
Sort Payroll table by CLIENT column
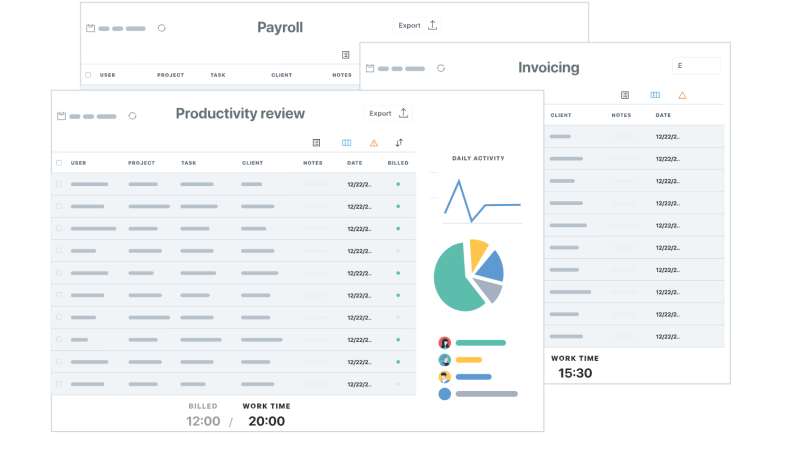click(282, 75)
